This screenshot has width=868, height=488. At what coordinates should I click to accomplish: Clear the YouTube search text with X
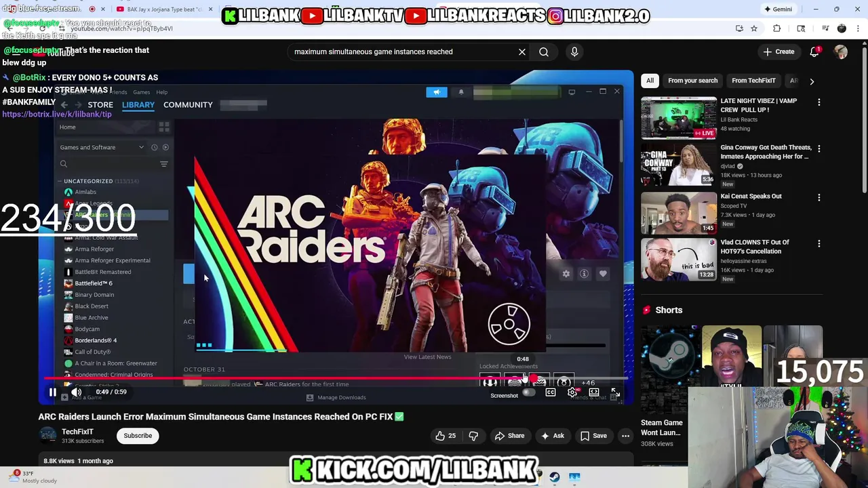click(x=522, y=52)
